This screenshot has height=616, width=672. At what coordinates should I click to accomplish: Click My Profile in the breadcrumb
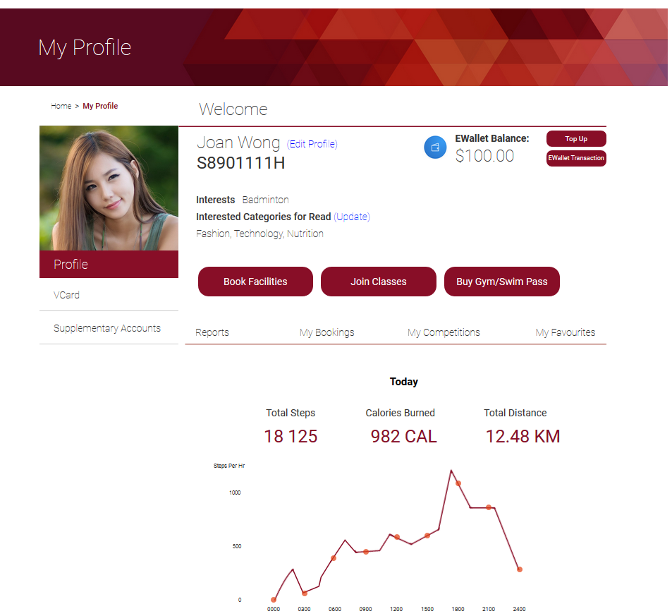[x=100, y=106]
